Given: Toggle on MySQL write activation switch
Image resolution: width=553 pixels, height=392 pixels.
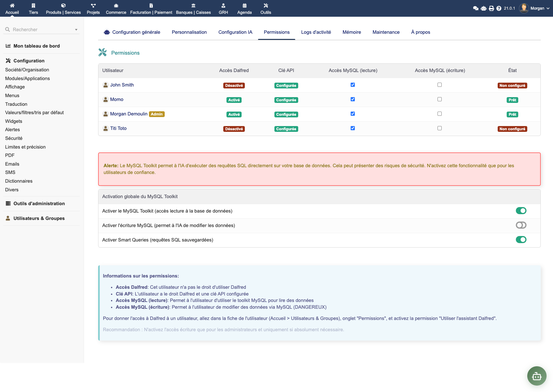Looking at the screenshot, I should click(521, 225).
